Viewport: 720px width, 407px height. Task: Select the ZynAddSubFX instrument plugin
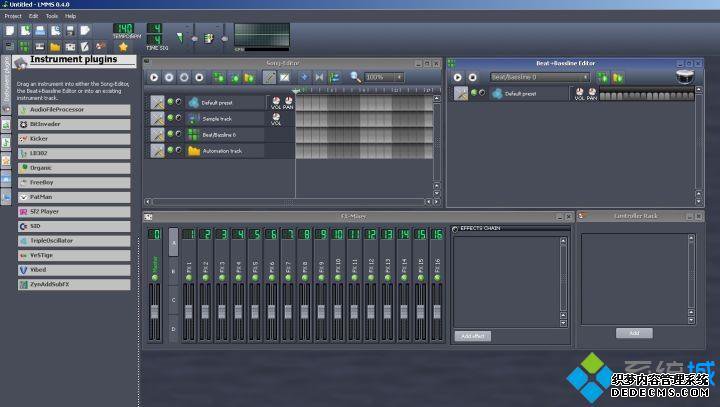click(x=74, y=284)
